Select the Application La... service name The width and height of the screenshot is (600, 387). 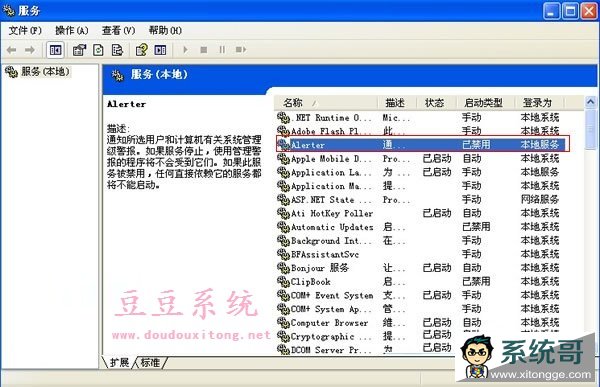[331, 172]
